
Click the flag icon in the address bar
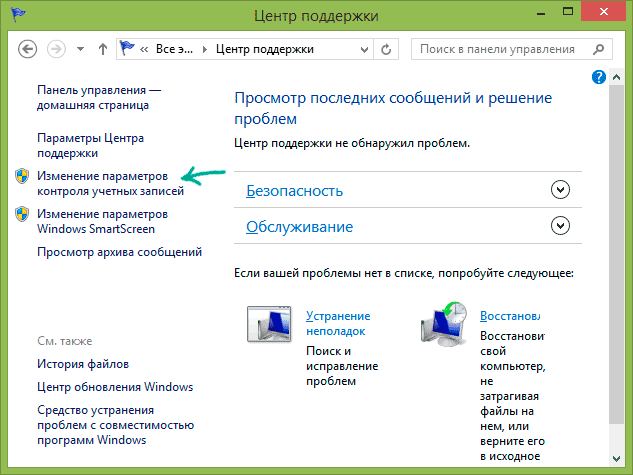127,48
